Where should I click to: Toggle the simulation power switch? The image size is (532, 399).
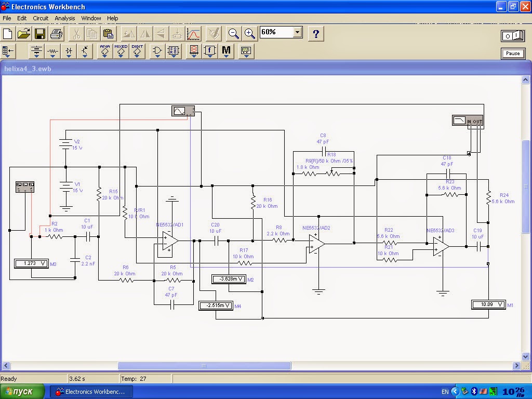pos(512,35)
